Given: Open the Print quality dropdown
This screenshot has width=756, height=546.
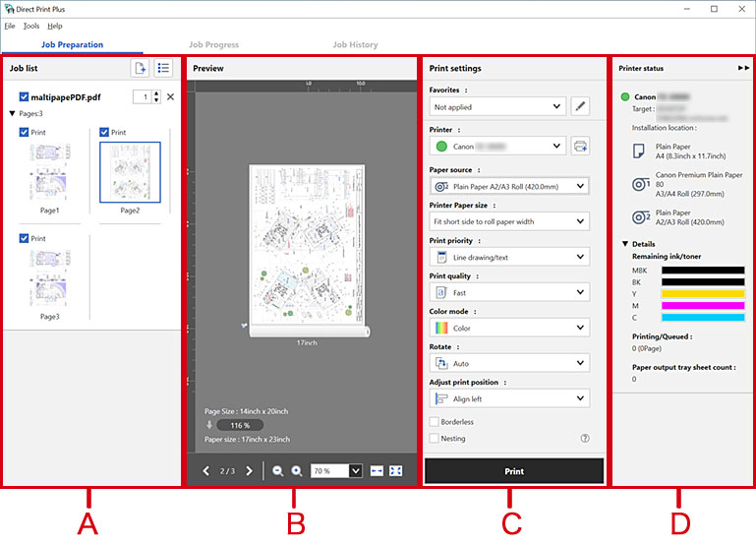Looking at the screenshot, I should click(x=509, y=292).
